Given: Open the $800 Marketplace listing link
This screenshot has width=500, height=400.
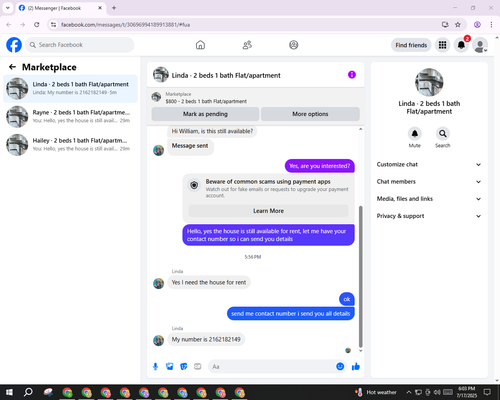Looking at the screenshot, I should click(206, 101).
